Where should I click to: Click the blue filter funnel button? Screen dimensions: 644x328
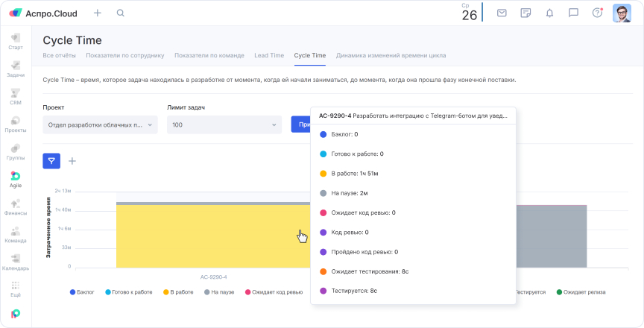pos(51,160)
